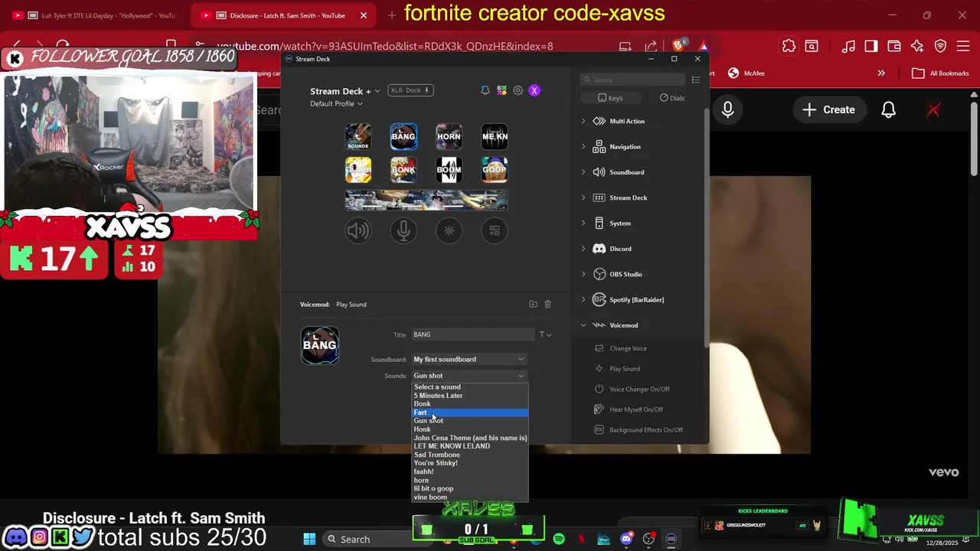Click the XLR Dock button
This screenshot has height=551, width=980.
(410, 90)
